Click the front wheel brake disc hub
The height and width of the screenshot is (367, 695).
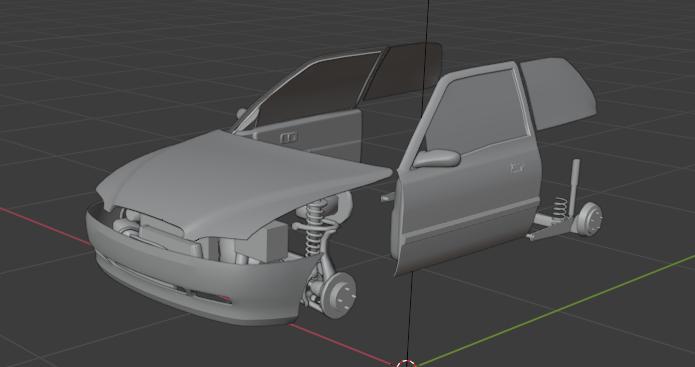(x=340, y=295)
